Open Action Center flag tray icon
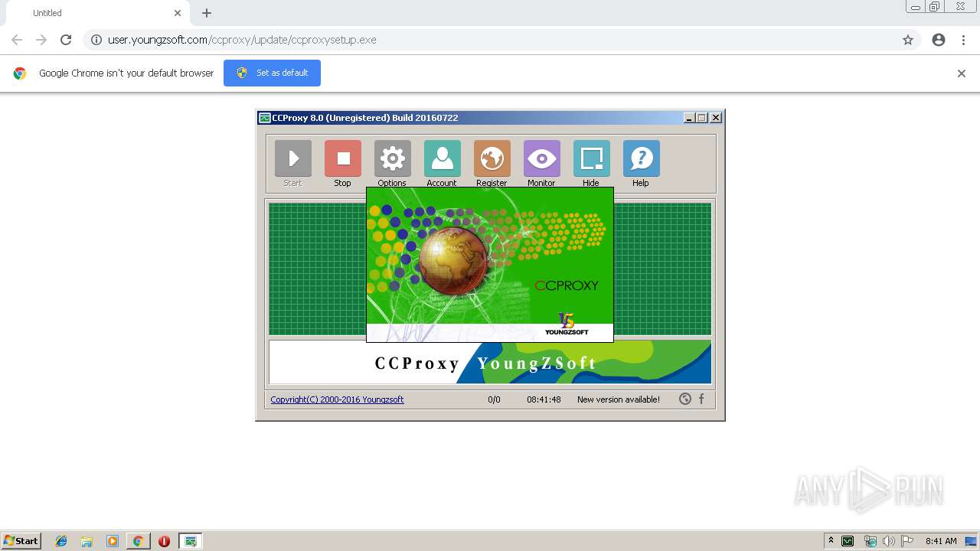This screenshot has height=551, width=980. point(907,541)
